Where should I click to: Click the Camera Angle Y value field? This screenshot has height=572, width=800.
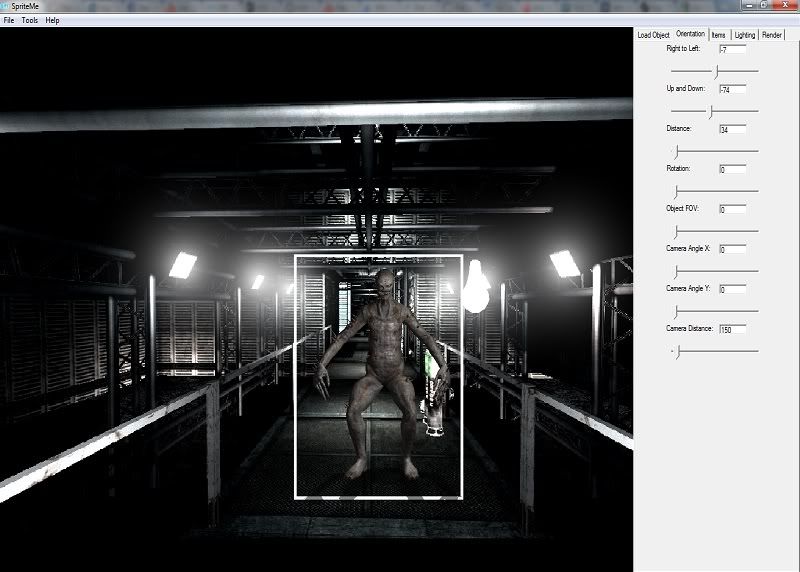coord(732,289)
